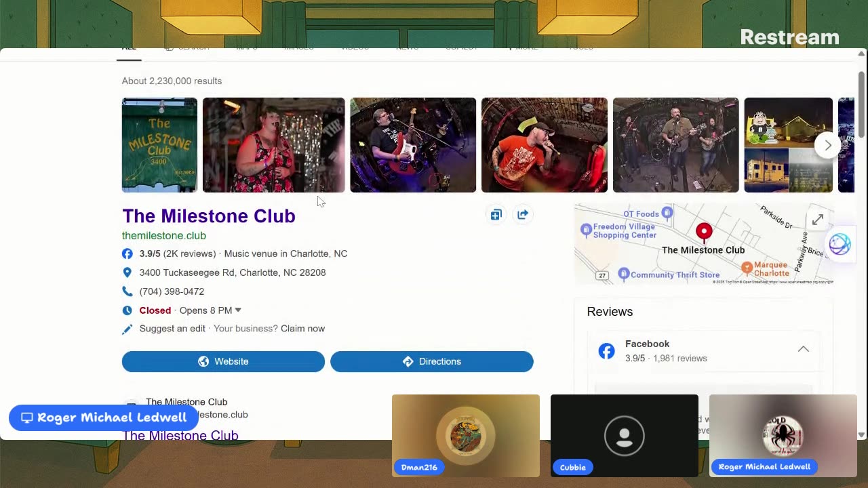The width and height of the screenshot is (868, 488).
Task: Open the save-to-collection icon near the title
Action: coord(496,215)
